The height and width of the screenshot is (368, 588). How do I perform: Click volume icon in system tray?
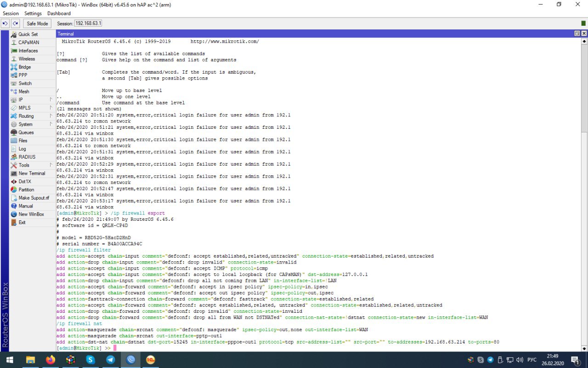(519, 360)
